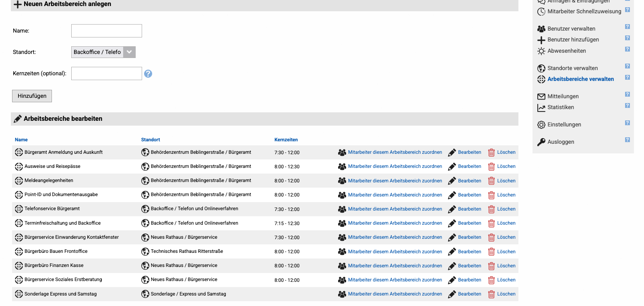Viewport: 644px width, 306px height.
Task: Open help icon beside Einstellungen
Action: (x=627, y=123)
